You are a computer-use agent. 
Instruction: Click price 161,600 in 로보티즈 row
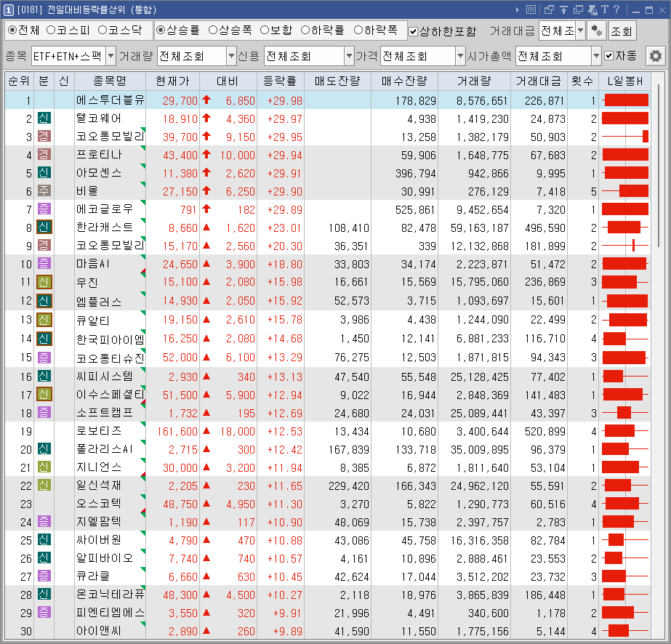point(177,431)
